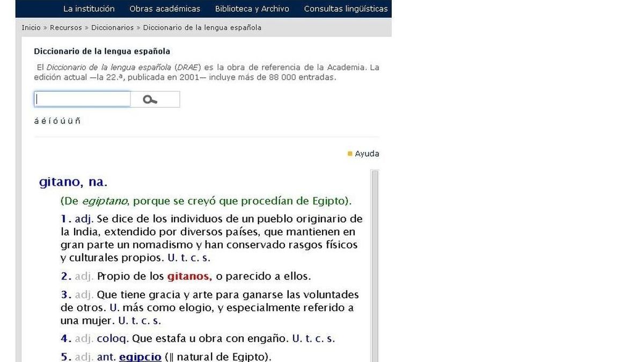The width and height of the screenshot is (644, 362).
Task: Click the definition number 3.
Action: (66, 295)
